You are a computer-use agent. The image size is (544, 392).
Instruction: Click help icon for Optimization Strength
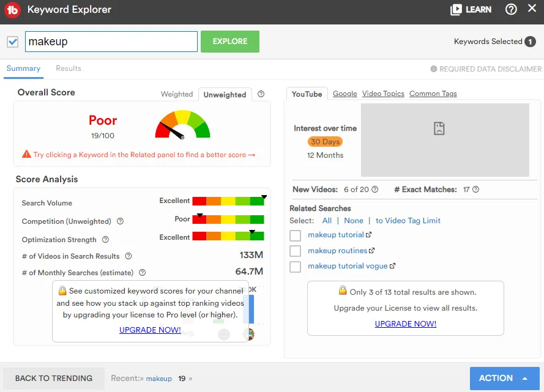105,240
